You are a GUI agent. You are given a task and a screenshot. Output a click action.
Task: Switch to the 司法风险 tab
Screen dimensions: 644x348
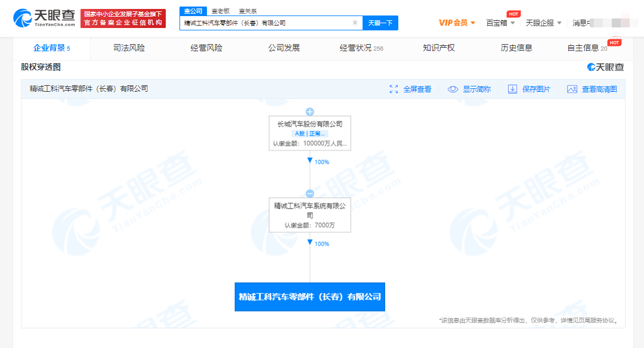(129, 48)
